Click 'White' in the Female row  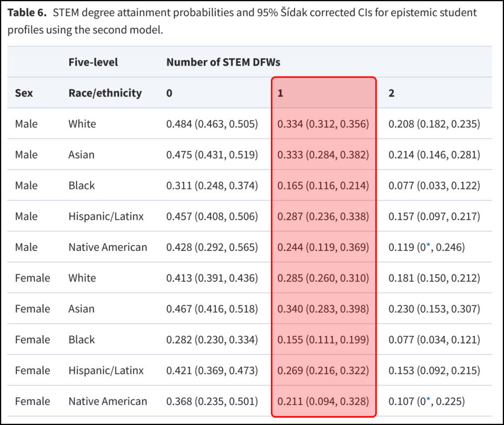tap(82, 278)
